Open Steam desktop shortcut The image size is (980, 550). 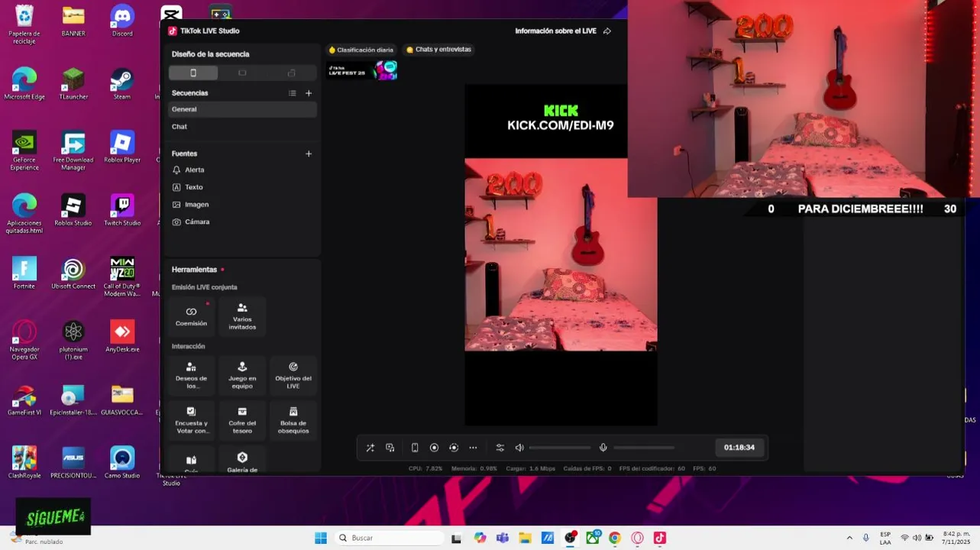(122, 84)
